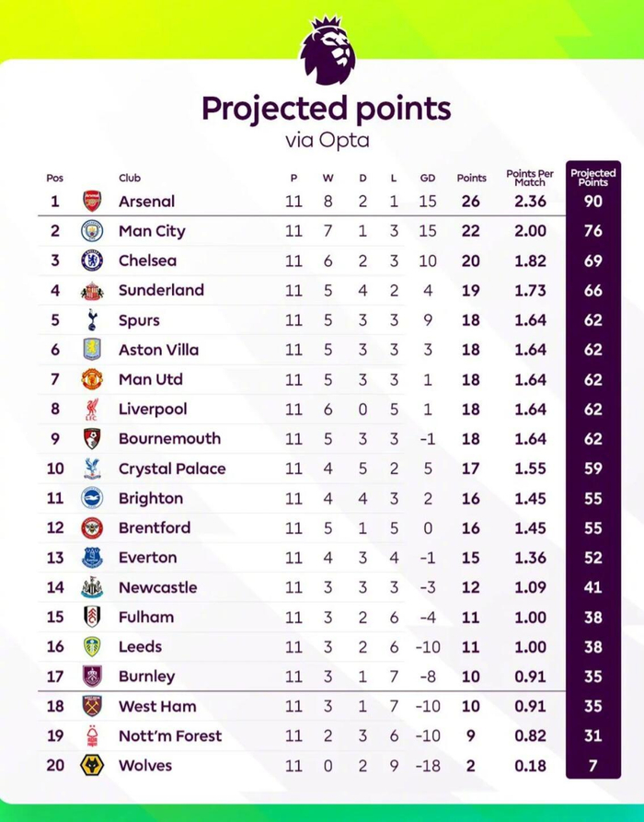Click the Sunderland club crest
Image resolution: width=644 pixels, height=822 pixels.
point(92,290)
